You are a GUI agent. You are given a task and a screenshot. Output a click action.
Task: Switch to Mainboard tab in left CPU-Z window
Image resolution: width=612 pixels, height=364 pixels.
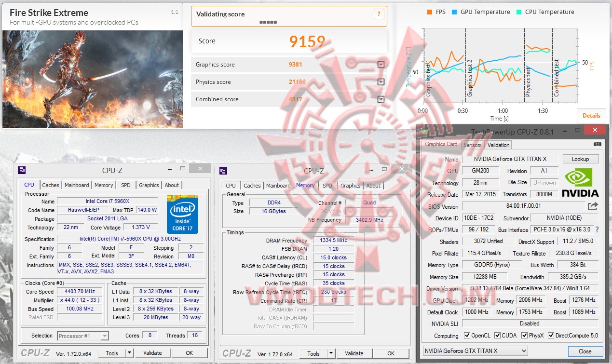point(77,185)
